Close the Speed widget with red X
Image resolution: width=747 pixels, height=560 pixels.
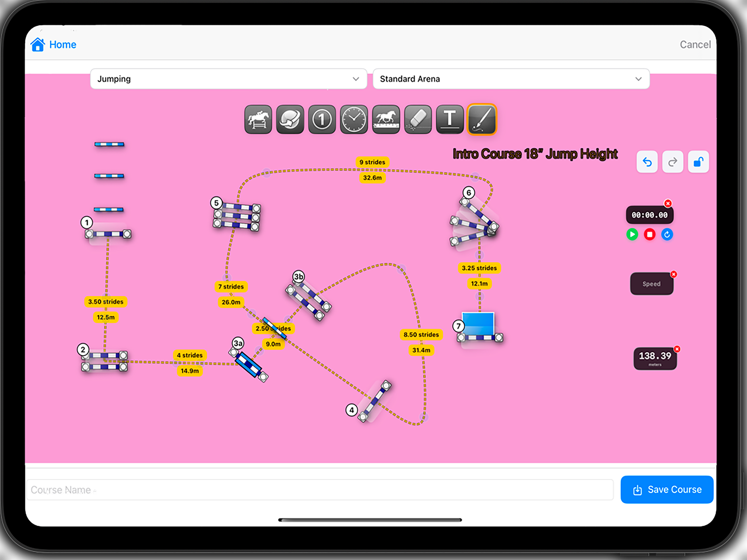click(673, 274)
